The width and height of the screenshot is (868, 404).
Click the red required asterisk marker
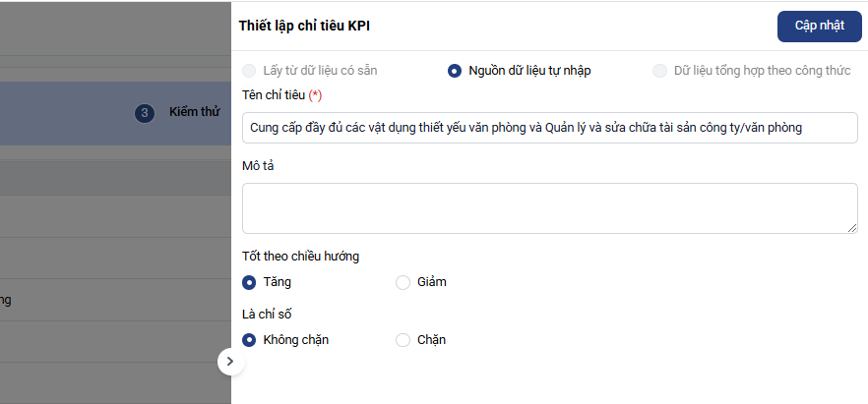315,95
